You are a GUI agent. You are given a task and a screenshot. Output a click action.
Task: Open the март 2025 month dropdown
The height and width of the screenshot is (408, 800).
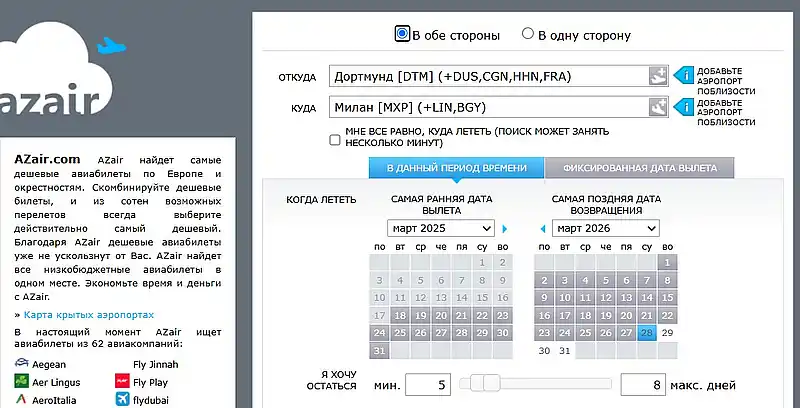pos(441,228)
